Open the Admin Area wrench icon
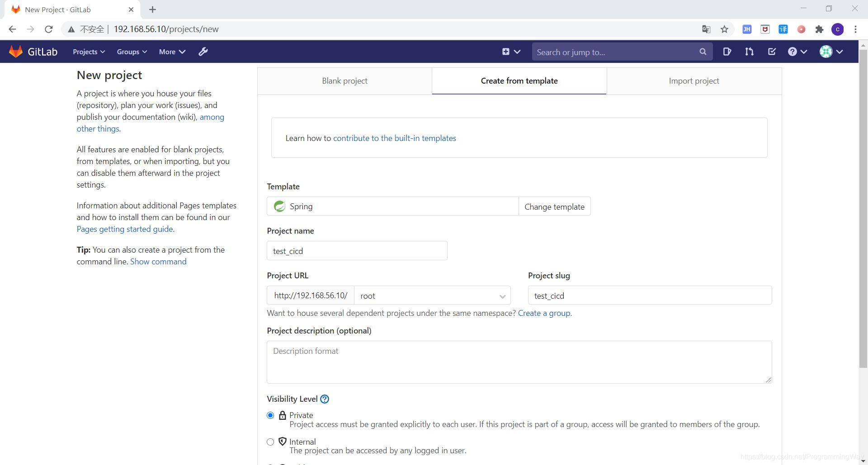 pyautogui.click(x=203, y=51)
